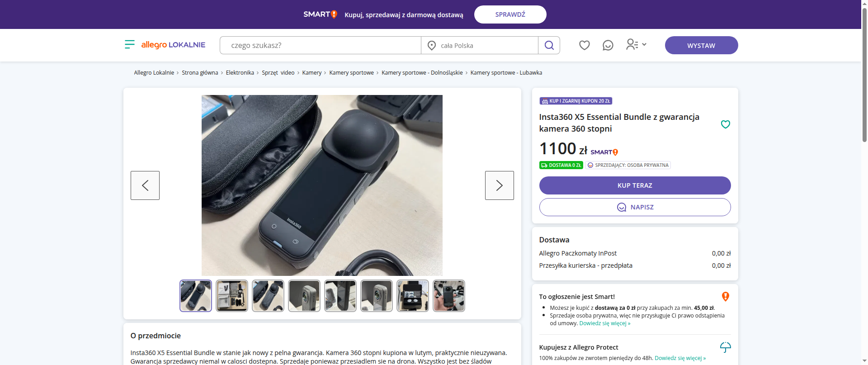Click 'KUP I ZGARNIJ KUPON 20 ZŁ' badge
Image resolution: width=868 pixels, height=365 pixels.
point(576,101)
